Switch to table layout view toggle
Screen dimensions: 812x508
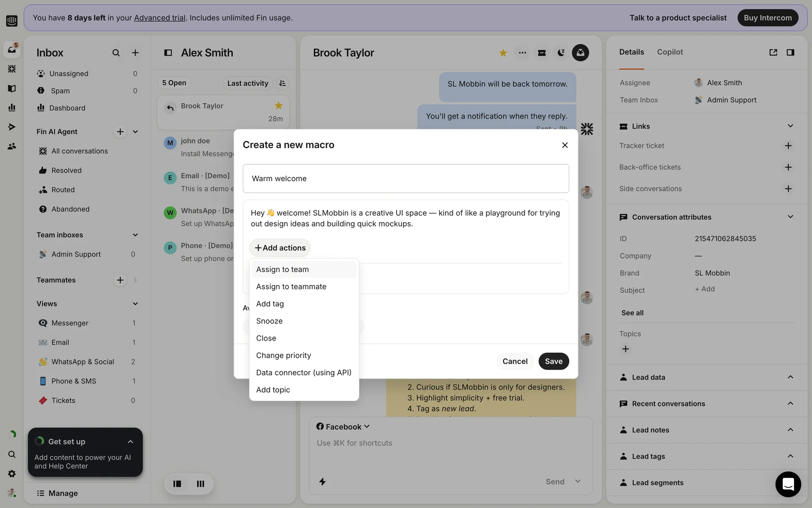click(200, 483)
